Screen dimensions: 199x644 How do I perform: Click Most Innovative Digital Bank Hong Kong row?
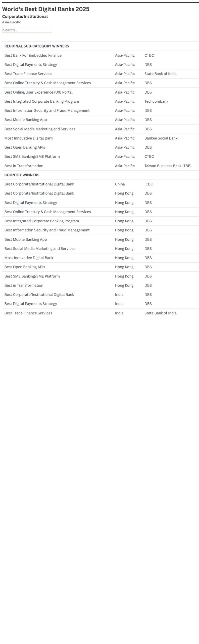pyautogui.click(x=29, y=258)
